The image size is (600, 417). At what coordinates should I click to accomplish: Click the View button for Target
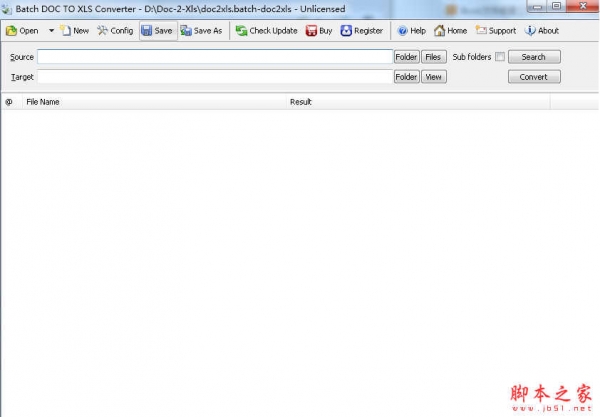click(x=434, y=77)
